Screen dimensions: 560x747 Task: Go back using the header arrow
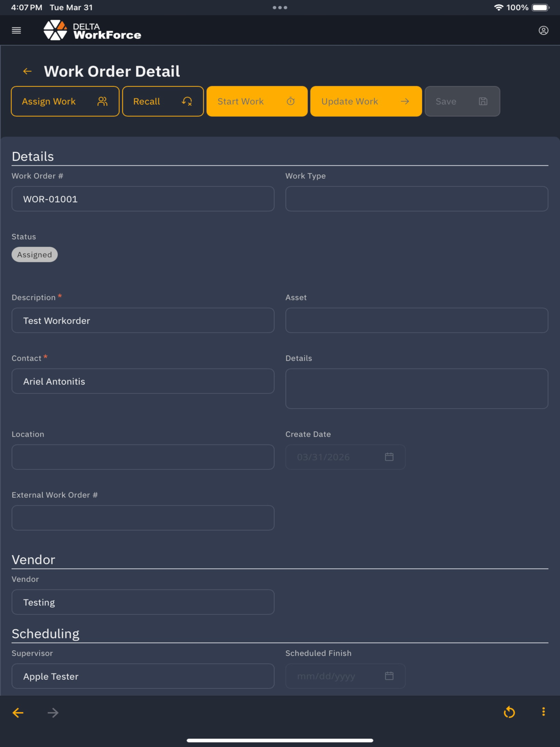point(27,71)
